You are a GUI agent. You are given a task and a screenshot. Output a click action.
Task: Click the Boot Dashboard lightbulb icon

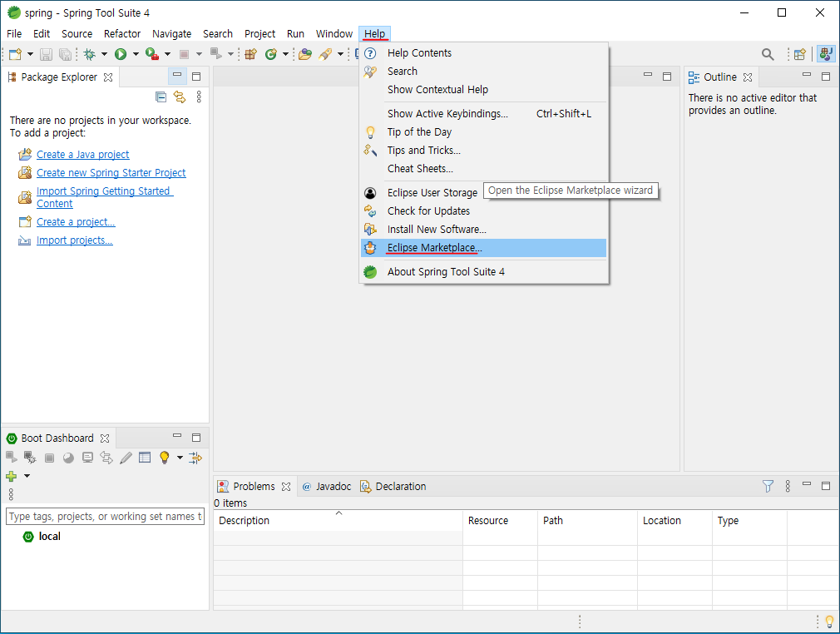tap(165, 458)
